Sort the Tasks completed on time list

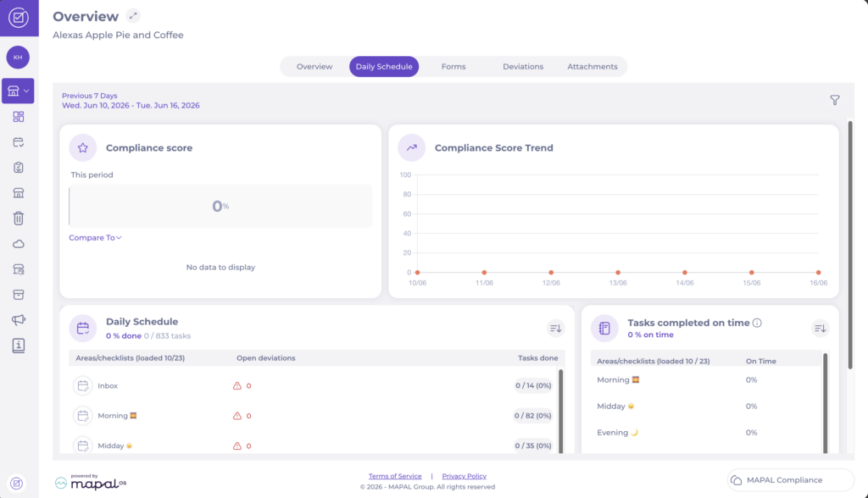(820, 328)
